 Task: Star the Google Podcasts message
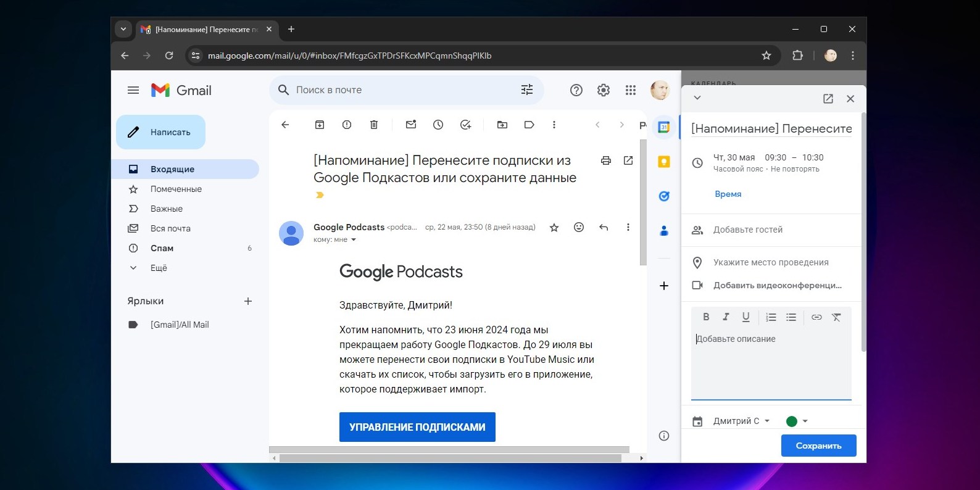(x=554, y=227)
